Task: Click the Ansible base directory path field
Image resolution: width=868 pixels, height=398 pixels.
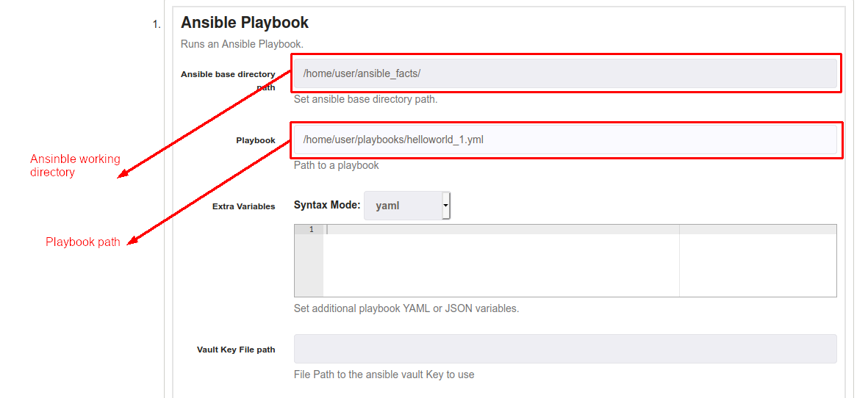Action: coord(565,73)
